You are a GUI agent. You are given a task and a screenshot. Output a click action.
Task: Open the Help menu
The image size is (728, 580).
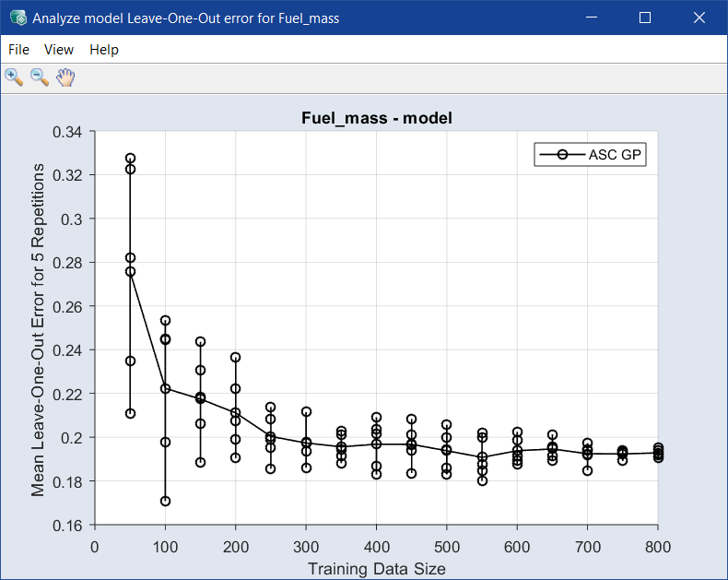(104, 50)
